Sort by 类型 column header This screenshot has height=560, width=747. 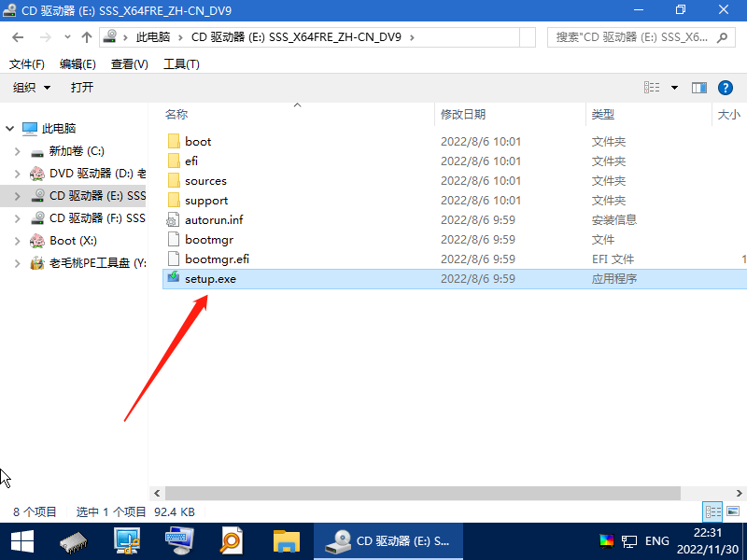pyautogui.click(x=602, y=114)
